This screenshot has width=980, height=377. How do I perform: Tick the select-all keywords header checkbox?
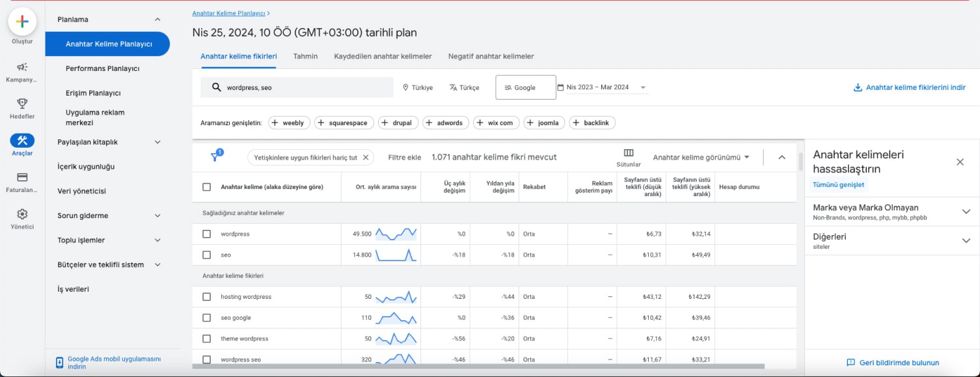[207, 187]
